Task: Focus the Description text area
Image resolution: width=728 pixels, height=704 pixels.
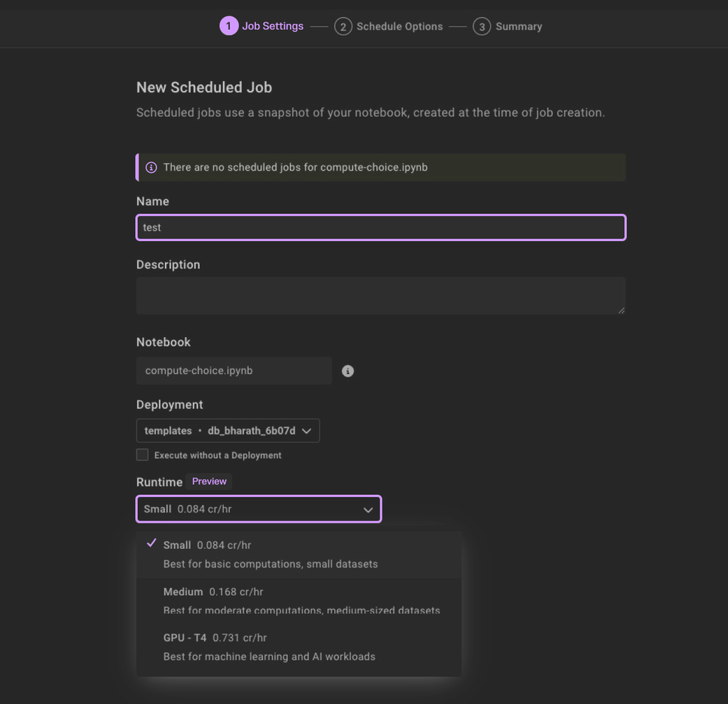Action: coord(380,295)
